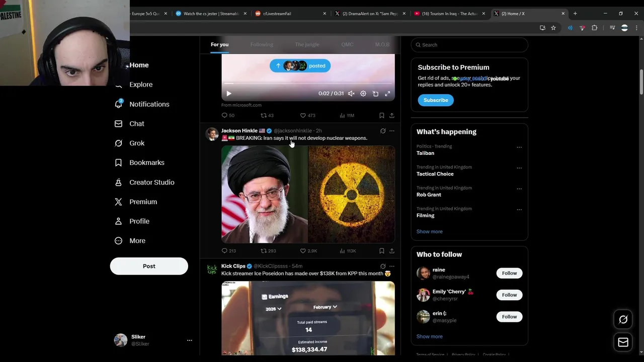
Task: Open video playback settings gear
Action: tap(363, 94)
